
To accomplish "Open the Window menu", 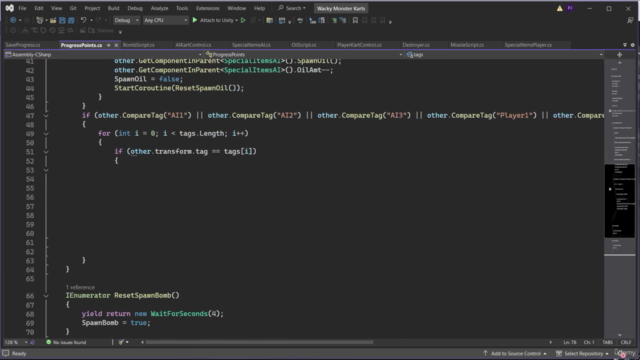I will tap(236, 8).
